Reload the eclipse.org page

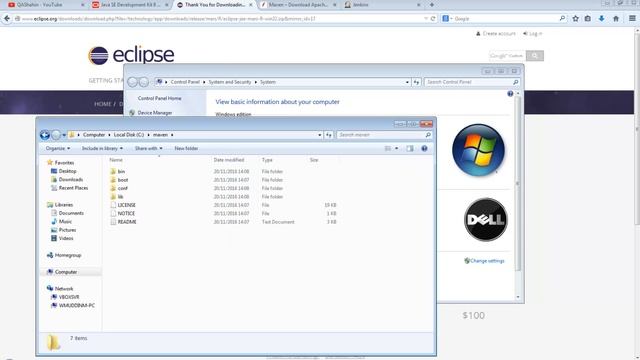tap(433, 19)
